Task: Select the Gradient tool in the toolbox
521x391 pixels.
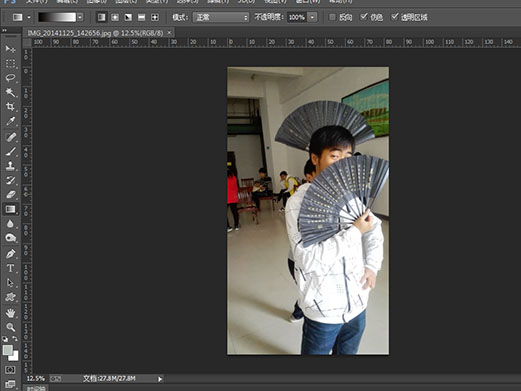Action: tap(10, 209)
